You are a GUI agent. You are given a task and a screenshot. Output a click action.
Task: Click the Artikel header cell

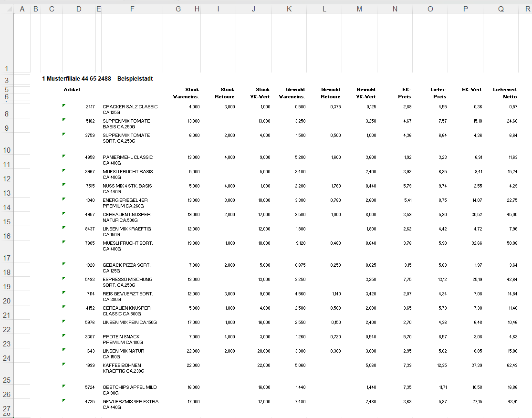(x=72, y=90)
